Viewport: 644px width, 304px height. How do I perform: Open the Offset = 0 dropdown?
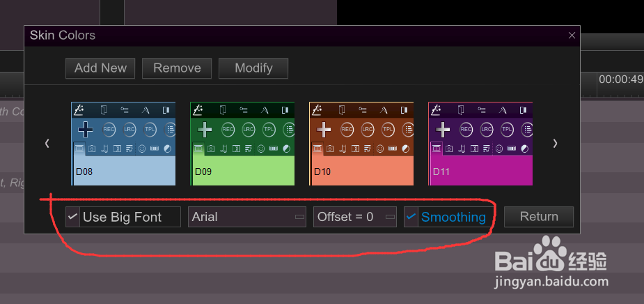tap(355, 217)
